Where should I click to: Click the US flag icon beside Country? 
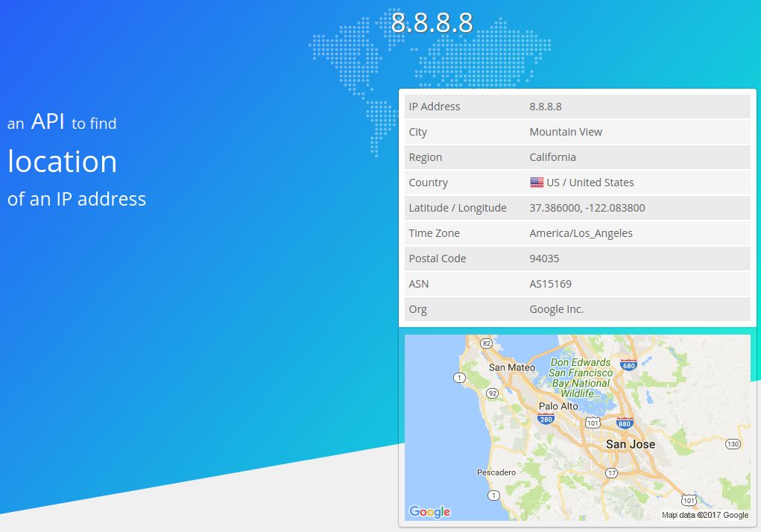point(537,182)
